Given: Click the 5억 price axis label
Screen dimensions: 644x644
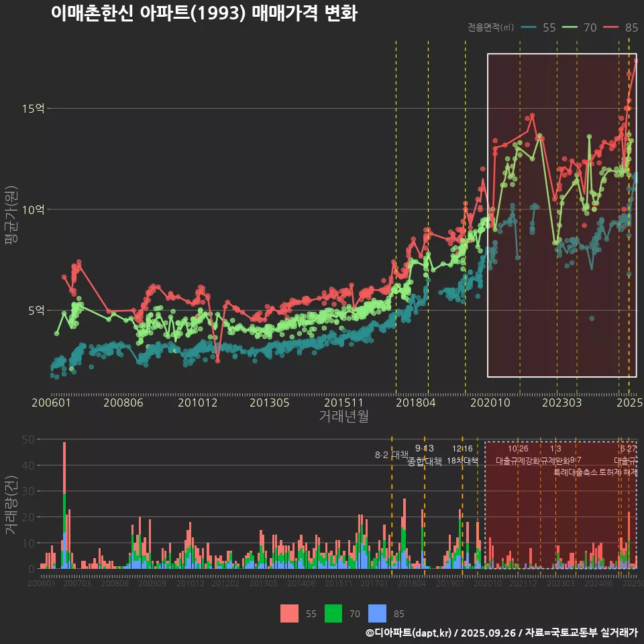Looking at the screenshot, I should pyautogui.click(x=38, y=311).
